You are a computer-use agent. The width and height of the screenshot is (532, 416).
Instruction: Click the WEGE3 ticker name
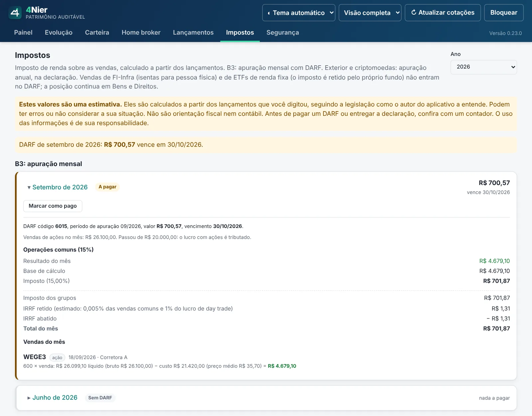(x=35, y=357)
